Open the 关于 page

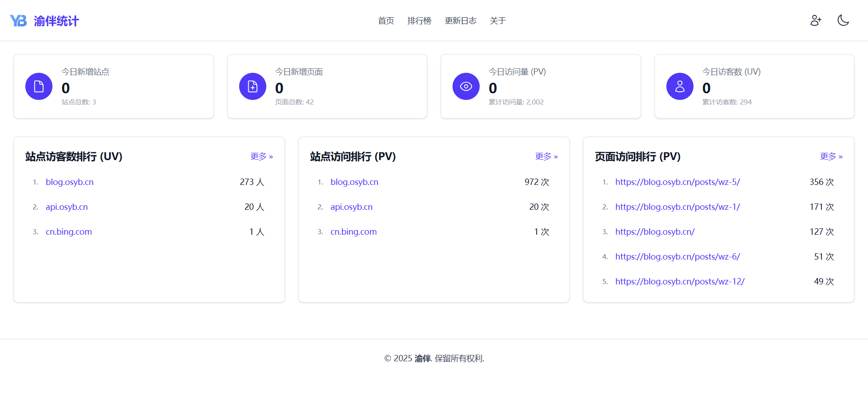(498, 21)
